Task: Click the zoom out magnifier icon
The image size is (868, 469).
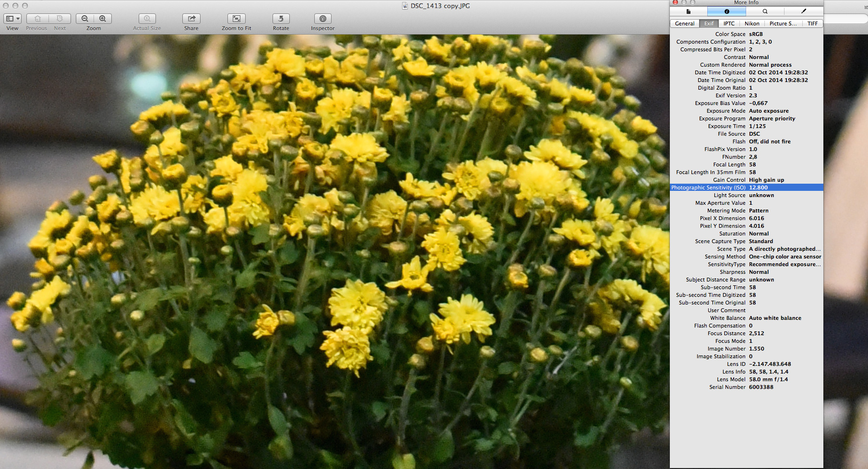Action: tap(85, 19)
